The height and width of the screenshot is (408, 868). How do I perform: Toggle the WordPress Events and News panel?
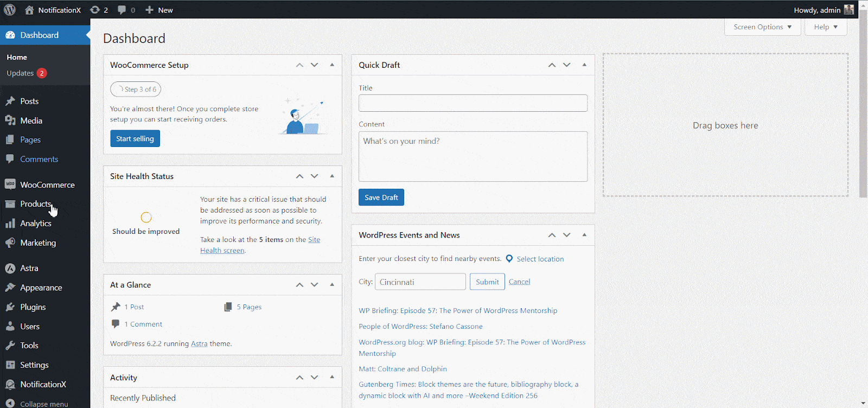point(584,235)
